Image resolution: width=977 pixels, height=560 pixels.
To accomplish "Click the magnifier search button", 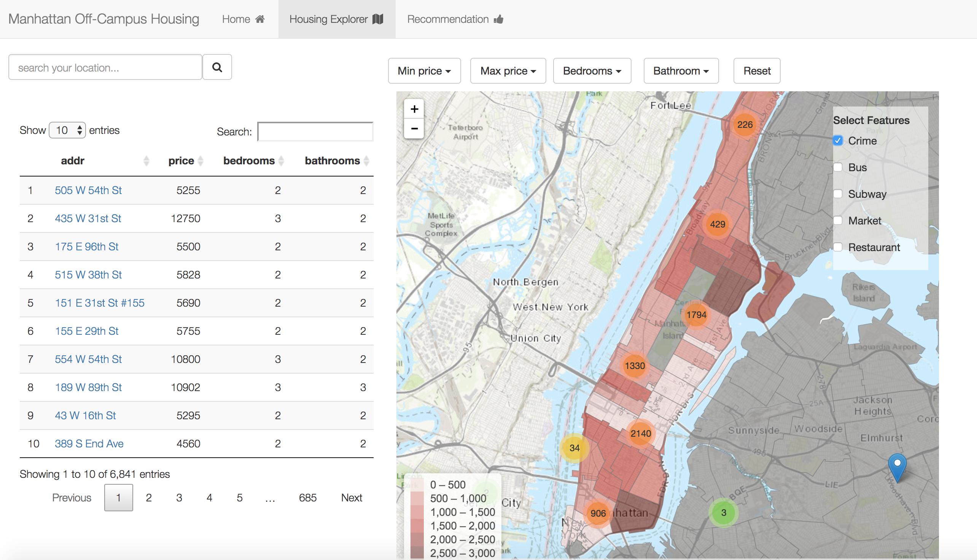I will pos(217,67).
